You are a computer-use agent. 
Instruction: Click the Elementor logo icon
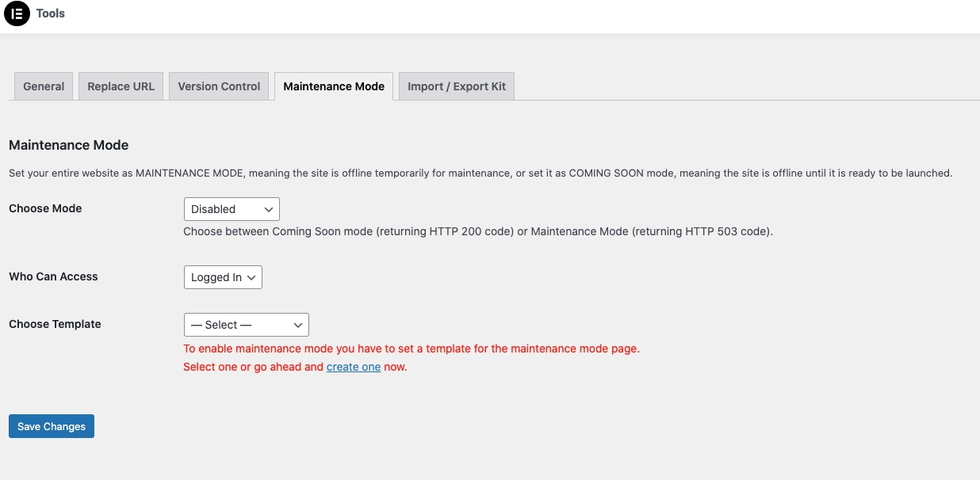(x=17, y=14)
